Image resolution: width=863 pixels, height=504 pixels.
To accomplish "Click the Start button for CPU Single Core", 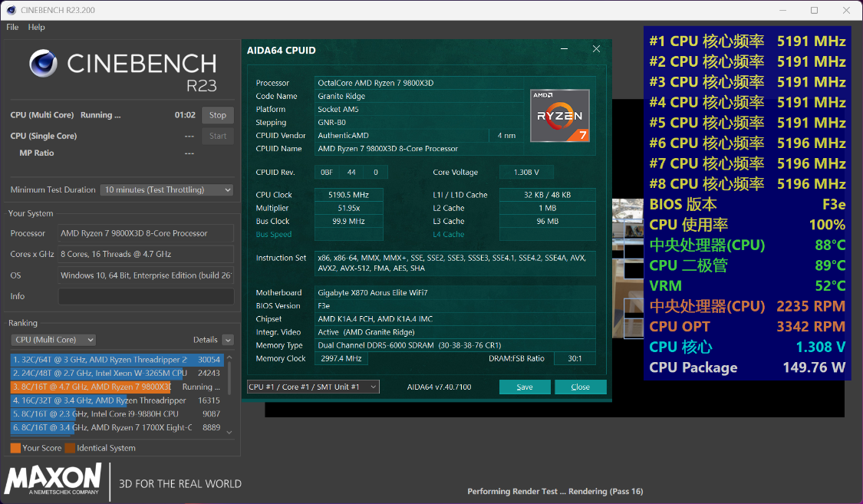I will (217, 136).
